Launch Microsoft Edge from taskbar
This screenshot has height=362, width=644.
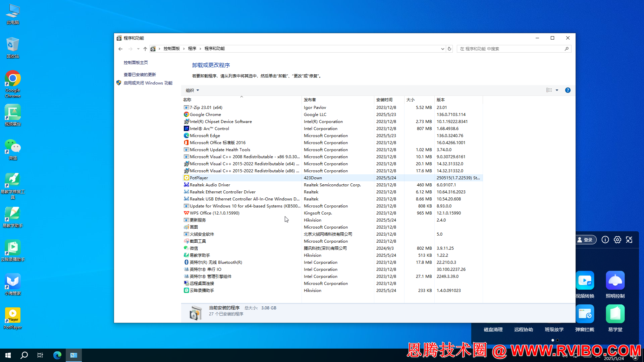tap(57, 355)
